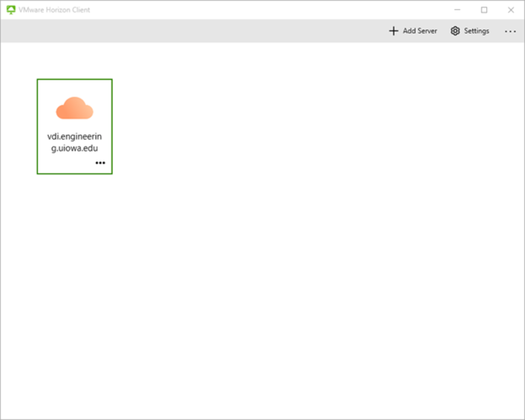This screenshot has height=420, width=525.
Task: Open Settings via the gear icon
Action: click(x=455, y=31)
